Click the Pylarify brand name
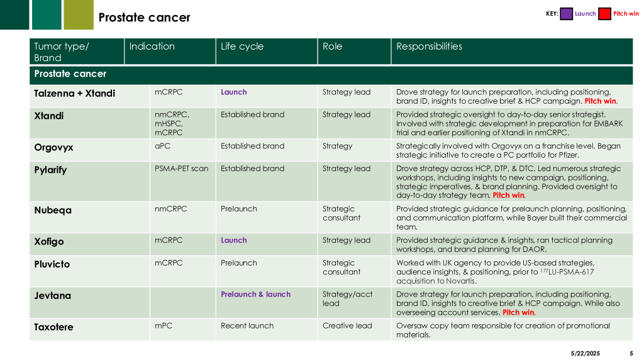644x362 pixels. click(x=50, y=170)
